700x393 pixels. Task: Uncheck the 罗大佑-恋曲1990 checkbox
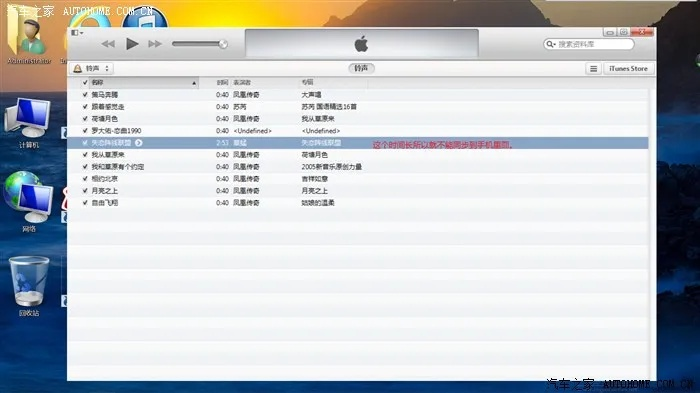pos(85,131)
